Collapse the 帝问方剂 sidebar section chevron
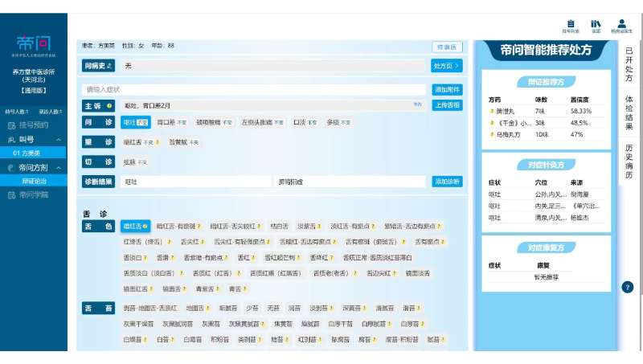This screenshot has width=643, height=364. coord(59,168)
